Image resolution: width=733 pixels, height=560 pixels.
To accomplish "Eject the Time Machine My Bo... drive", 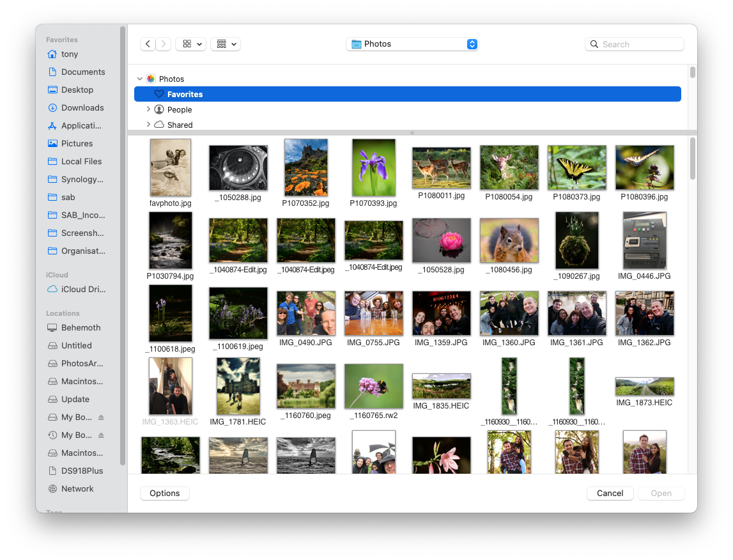I will click(x=101, y=435).
